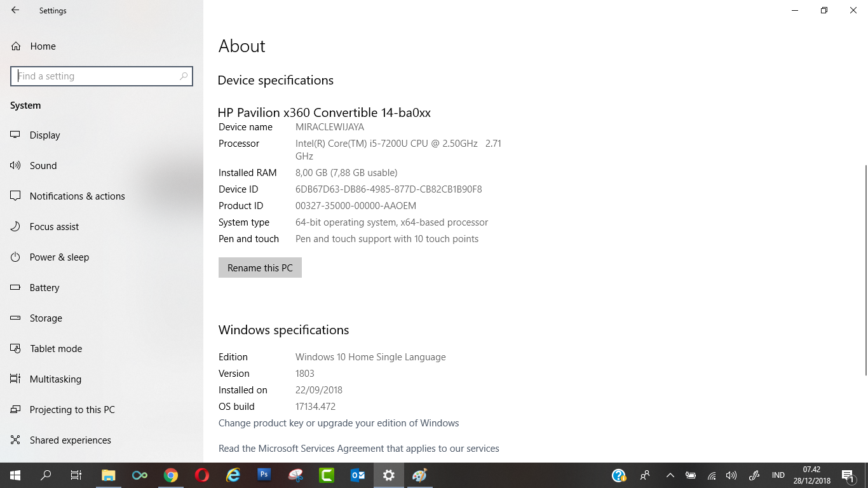Open Power & sleep settings
Image resolution: width=868 pixels, height=488 pixels.
click(x=102, y=257)
